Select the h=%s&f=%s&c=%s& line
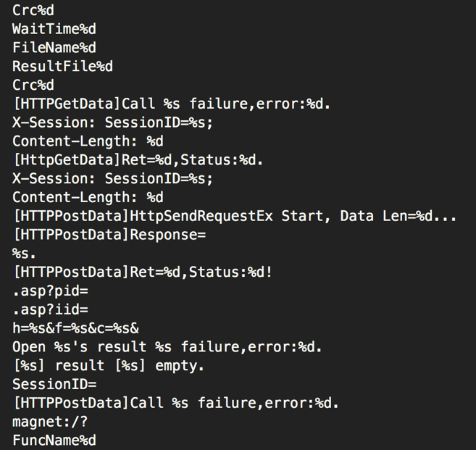Viewport: 476px width, 450px height. (75, 328)
